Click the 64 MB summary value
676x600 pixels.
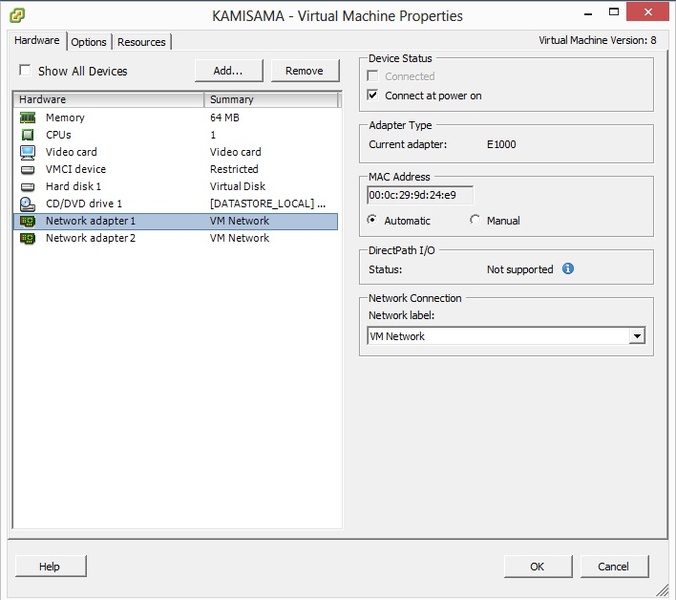point(225,118)
